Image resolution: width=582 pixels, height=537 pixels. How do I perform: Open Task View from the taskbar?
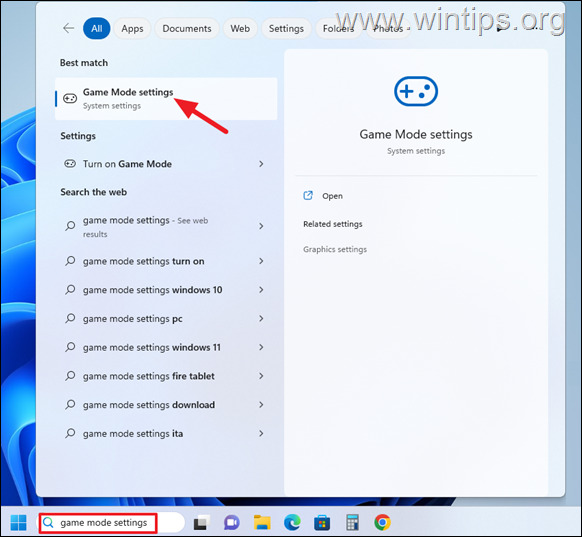[202, 523]
